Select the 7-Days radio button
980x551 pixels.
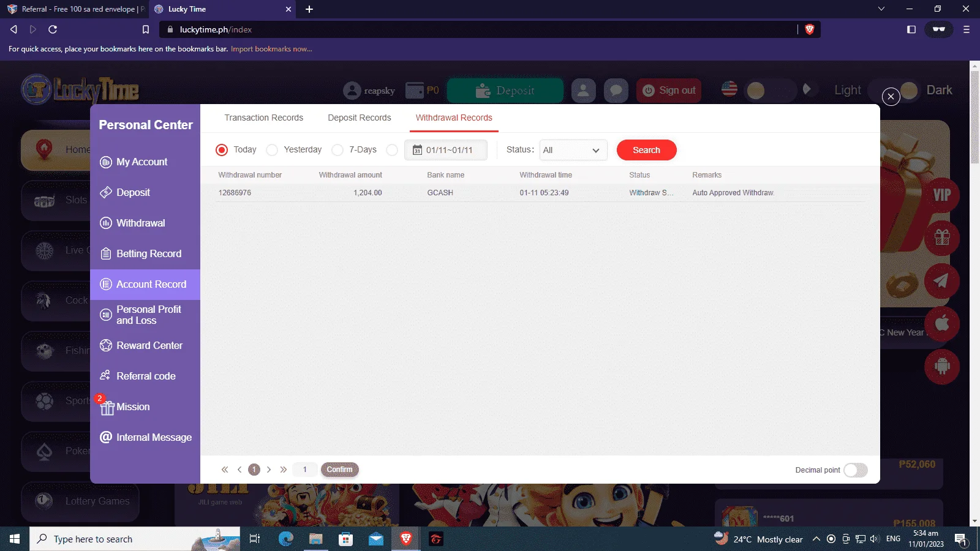pos(337,150)
